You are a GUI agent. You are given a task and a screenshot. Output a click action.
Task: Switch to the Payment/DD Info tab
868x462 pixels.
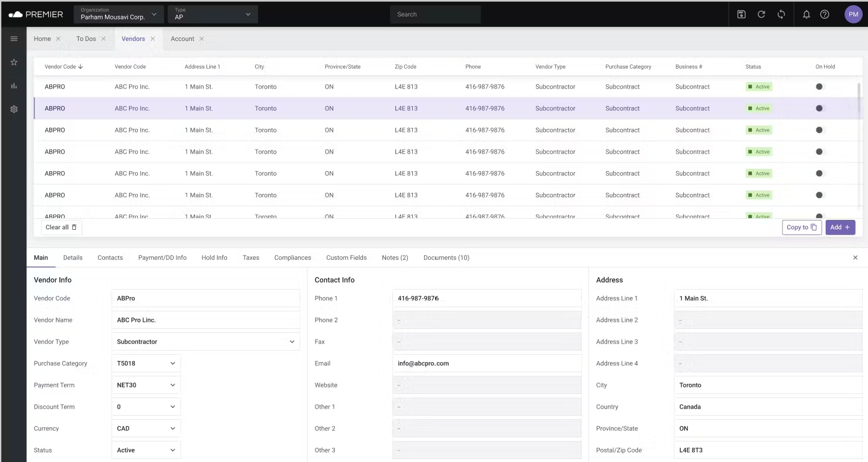click(162, 257)
